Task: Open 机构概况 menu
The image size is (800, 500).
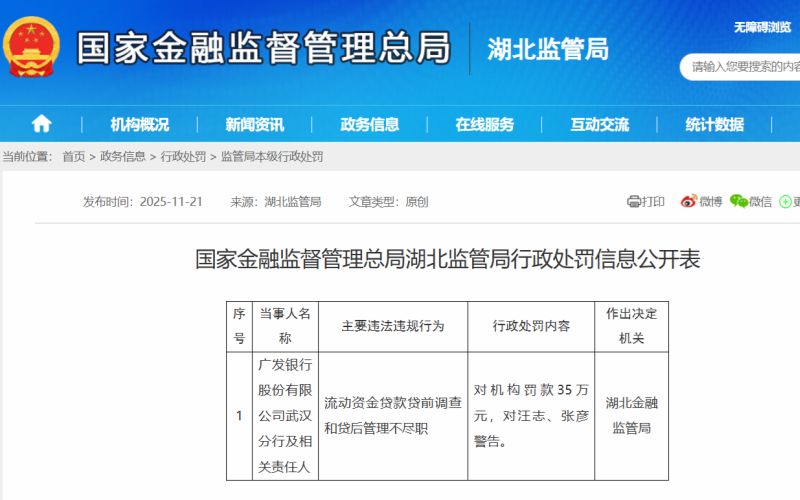Action: [139, 124]
